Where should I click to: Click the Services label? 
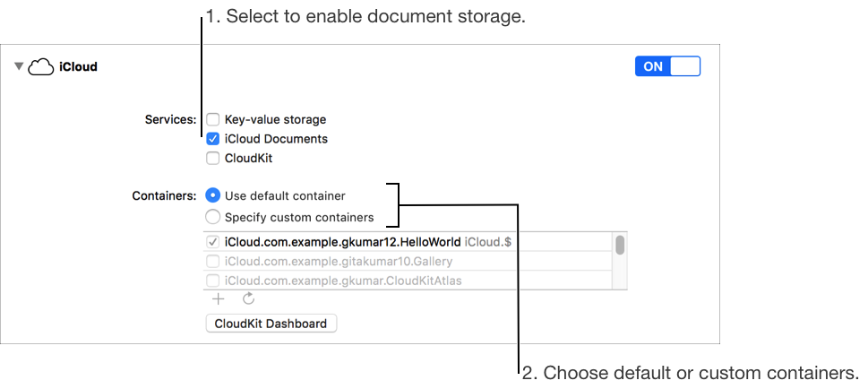(x=170, y=119)
